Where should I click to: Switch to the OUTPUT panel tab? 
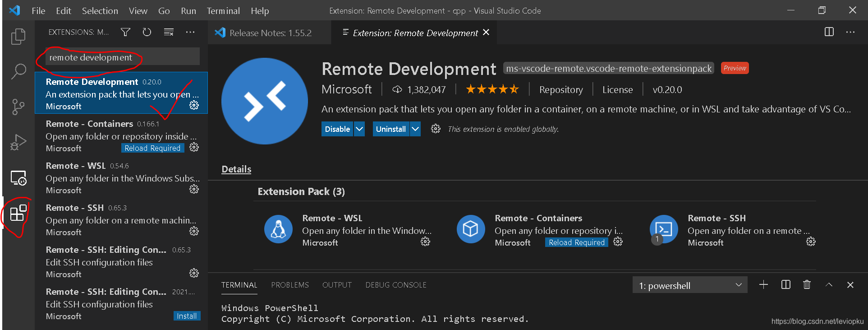coord(337,285)
